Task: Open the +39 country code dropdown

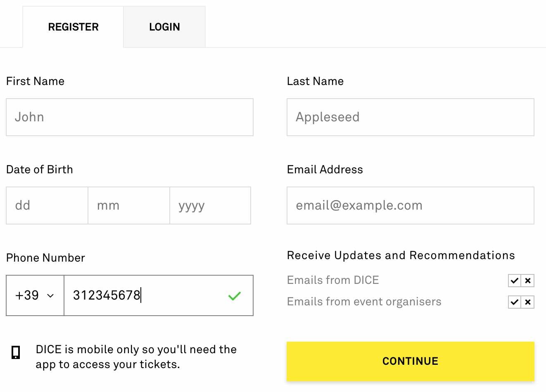Action: tap(35, 295)
